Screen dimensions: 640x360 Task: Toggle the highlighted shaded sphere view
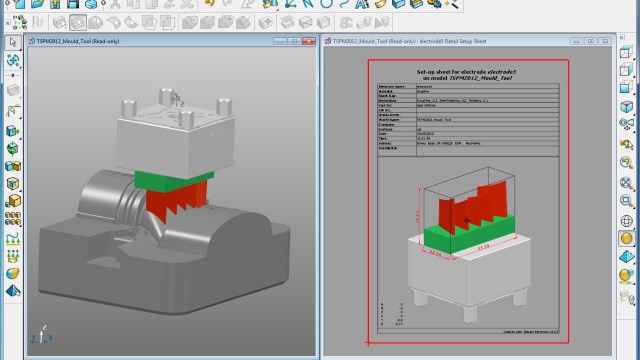pyautogui.click(x=627, y=238)
